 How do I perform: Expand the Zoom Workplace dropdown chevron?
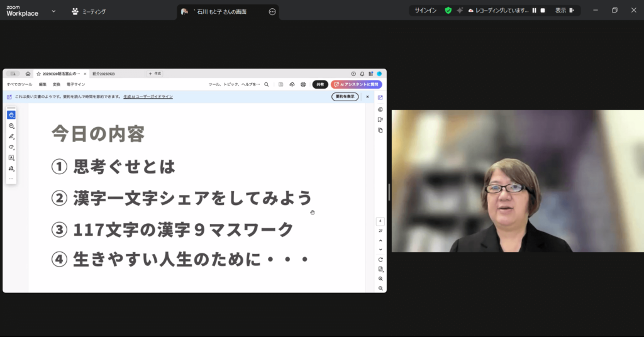[53, 11]
